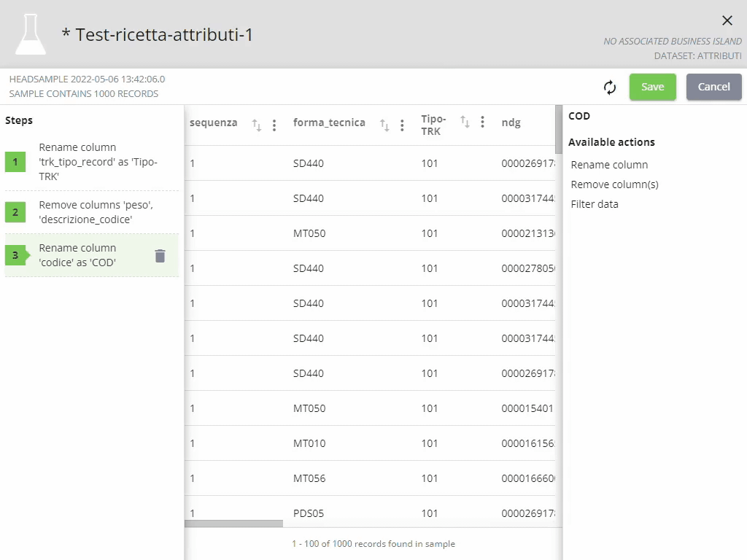Cancel the recipe editing
The height and width of the screenshot is (560, 747).
pyautogui.click(x=713, y=86)
